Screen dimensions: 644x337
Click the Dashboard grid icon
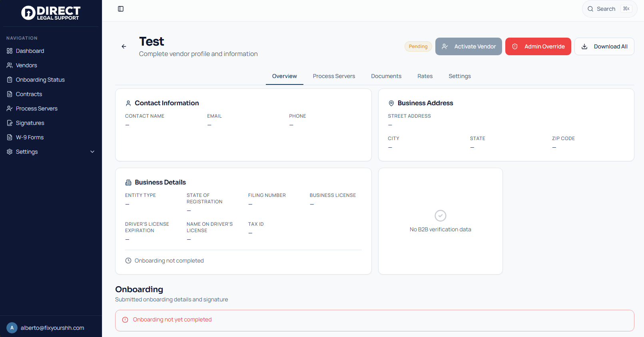10,51
